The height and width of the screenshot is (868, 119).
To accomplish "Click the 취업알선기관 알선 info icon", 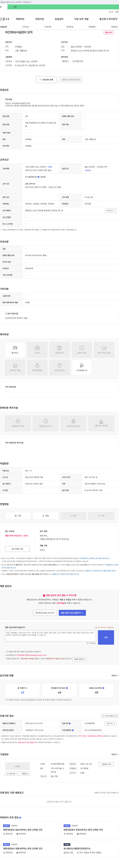I will 67,688.
